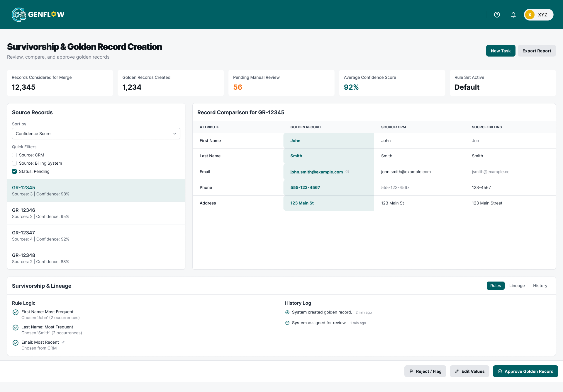Click the New Task button

click(501, 51)
